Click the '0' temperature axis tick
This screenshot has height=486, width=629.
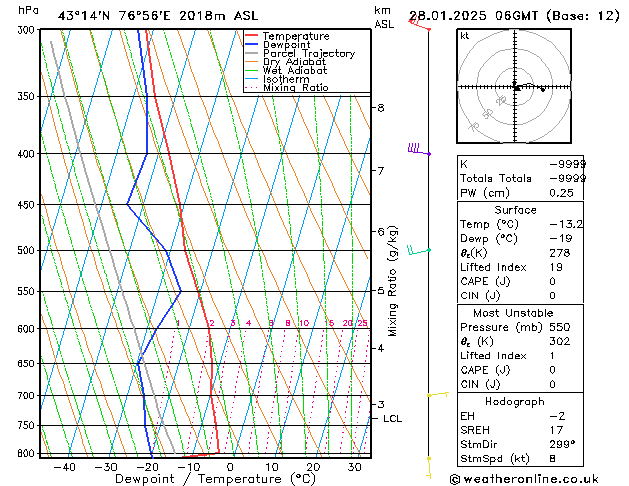(x=230, y=467)
